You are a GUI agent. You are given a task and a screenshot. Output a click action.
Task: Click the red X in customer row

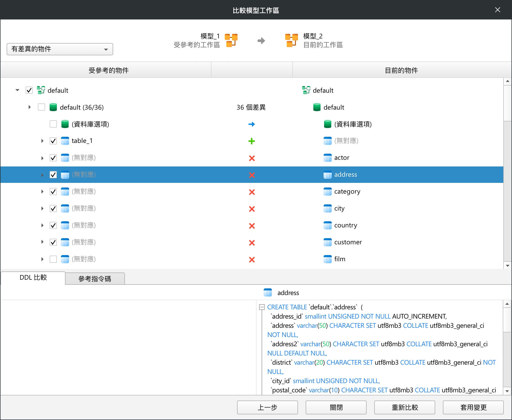(x=252, y=243)
